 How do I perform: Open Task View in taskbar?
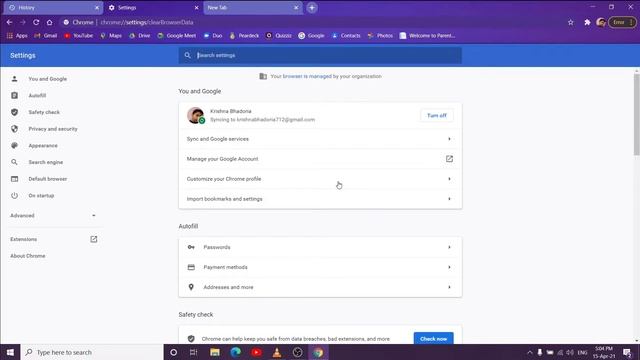click(193, 352)
